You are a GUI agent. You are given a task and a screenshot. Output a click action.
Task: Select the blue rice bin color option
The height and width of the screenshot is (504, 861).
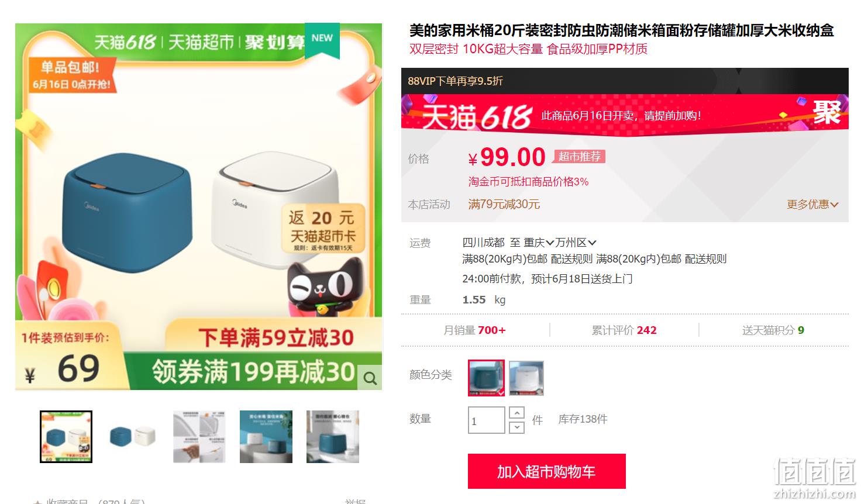click(486, 378)
